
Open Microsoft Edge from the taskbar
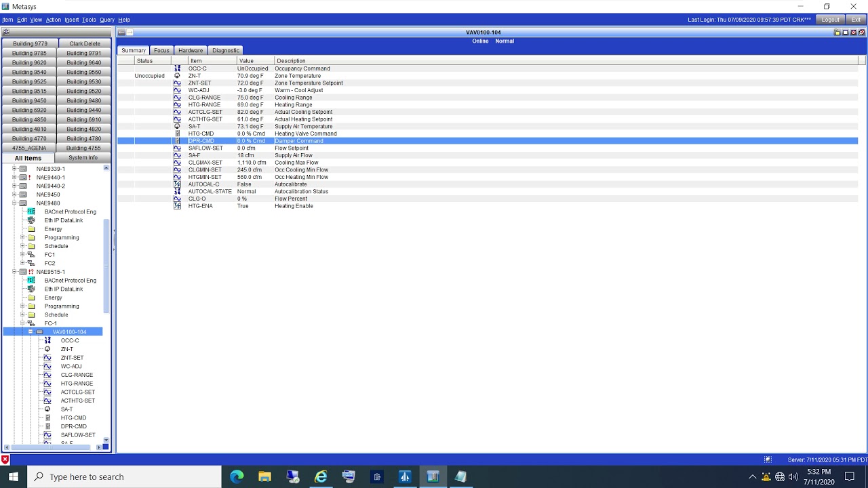pyautogui.click(x=237, y=476)
